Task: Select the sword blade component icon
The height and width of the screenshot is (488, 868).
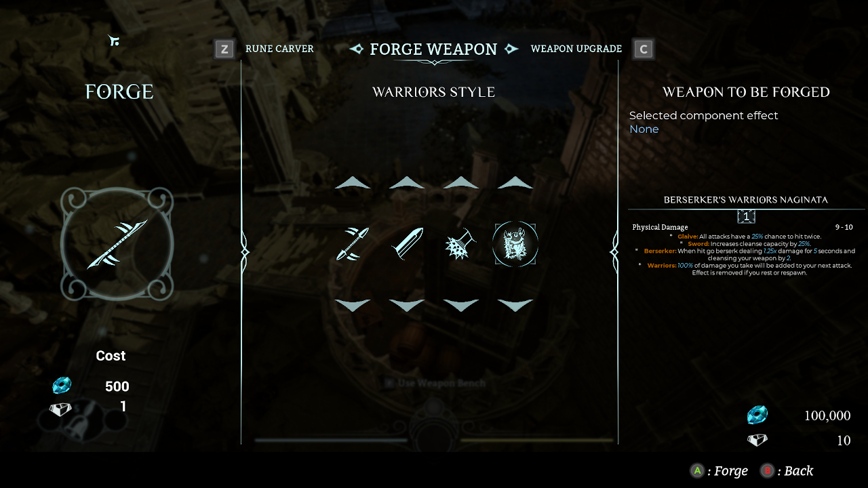Action: tap(407, 243)
